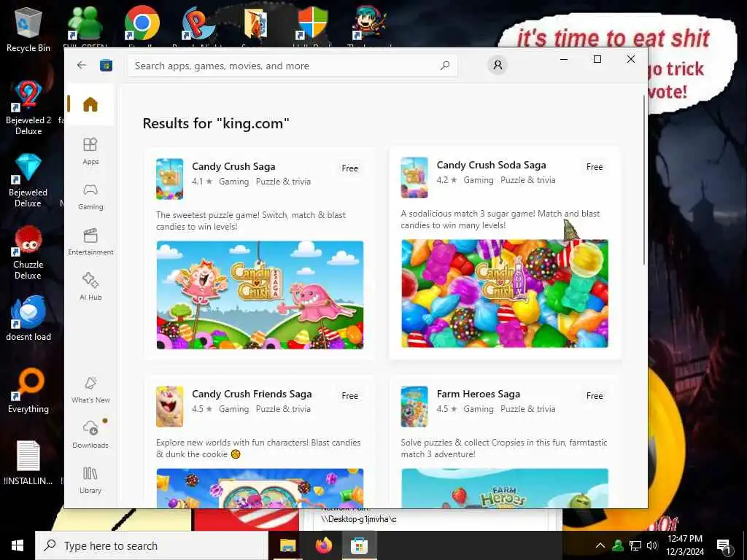Click the search magnifier icon in Store
747x560 pixels.
[x=445, y=65]
